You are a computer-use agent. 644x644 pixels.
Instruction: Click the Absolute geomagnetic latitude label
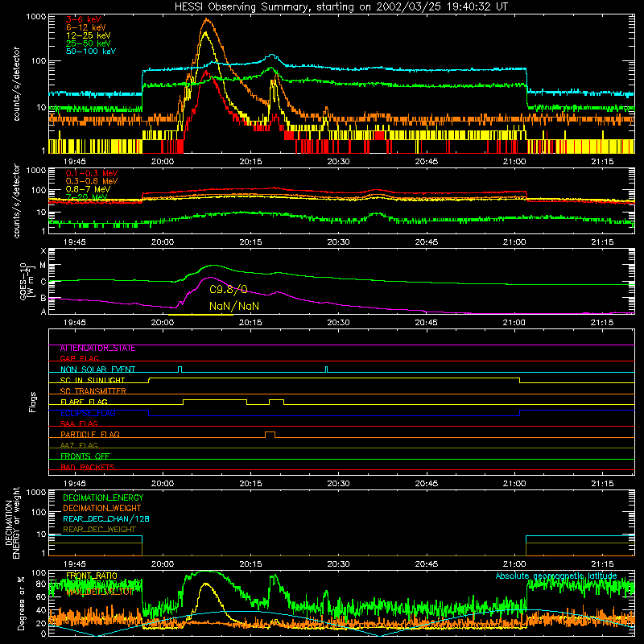coord(556,576)
